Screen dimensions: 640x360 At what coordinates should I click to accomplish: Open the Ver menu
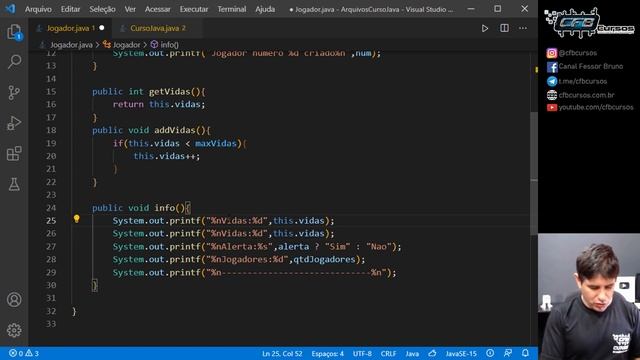[x=130, y=9]
